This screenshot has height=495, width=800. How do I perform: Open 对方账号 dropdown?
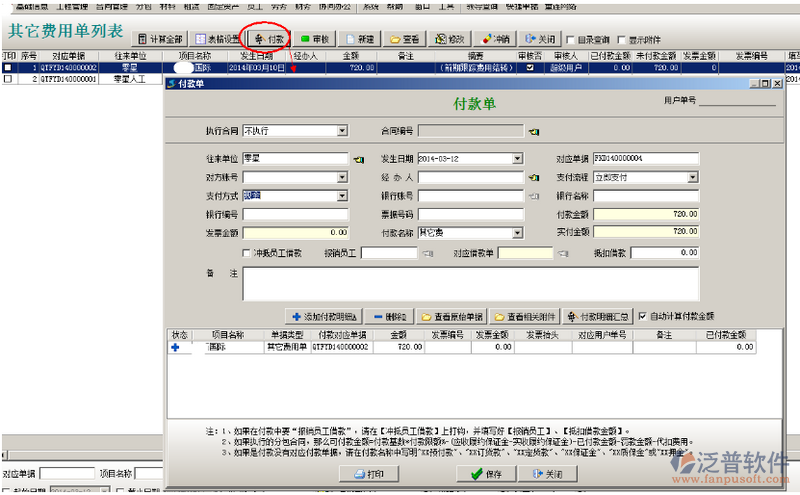click(342, 178)
